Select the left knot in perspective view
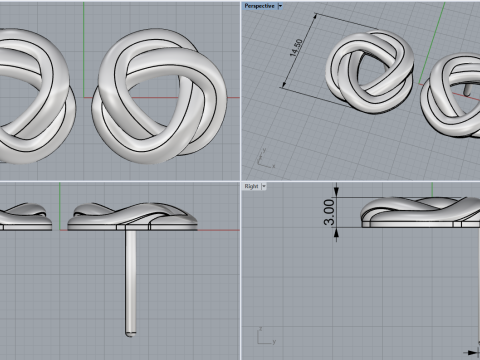The image size is (480, 360). 370,72
